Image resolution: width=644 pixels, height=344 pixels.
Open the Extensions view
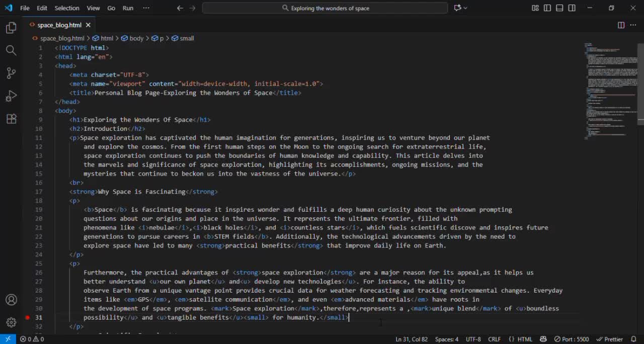click(11, 119)
